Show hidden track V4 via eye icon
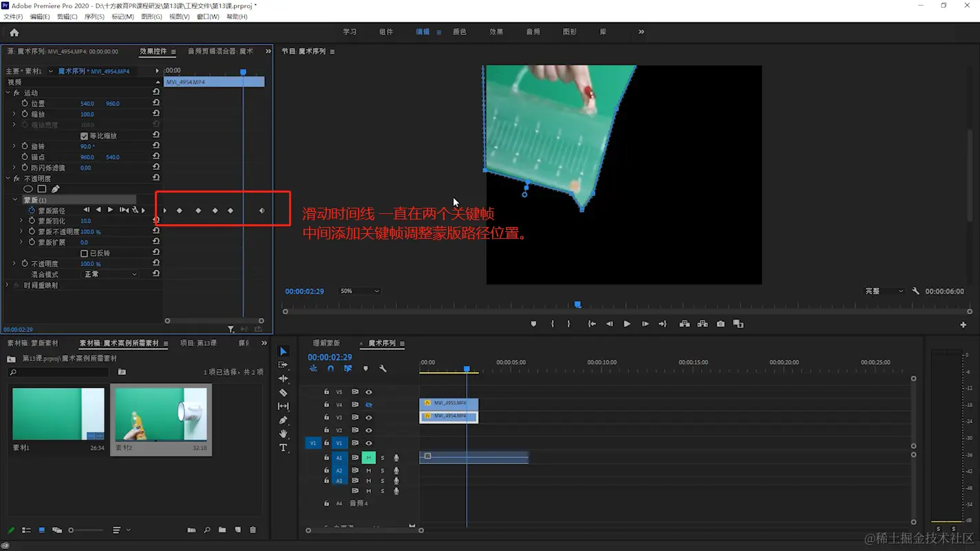 tap(368, 405)
